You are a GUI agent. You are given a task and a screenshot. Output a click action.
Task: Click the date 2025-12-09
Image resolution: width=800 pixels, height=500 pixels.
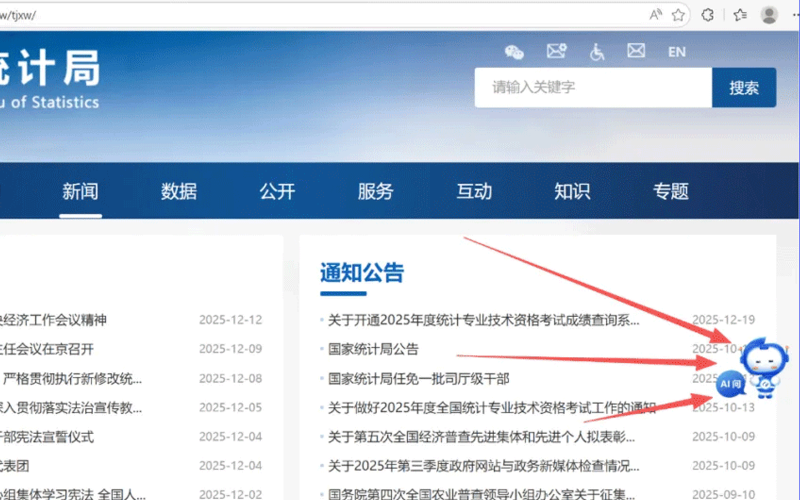tap(231, 349)
